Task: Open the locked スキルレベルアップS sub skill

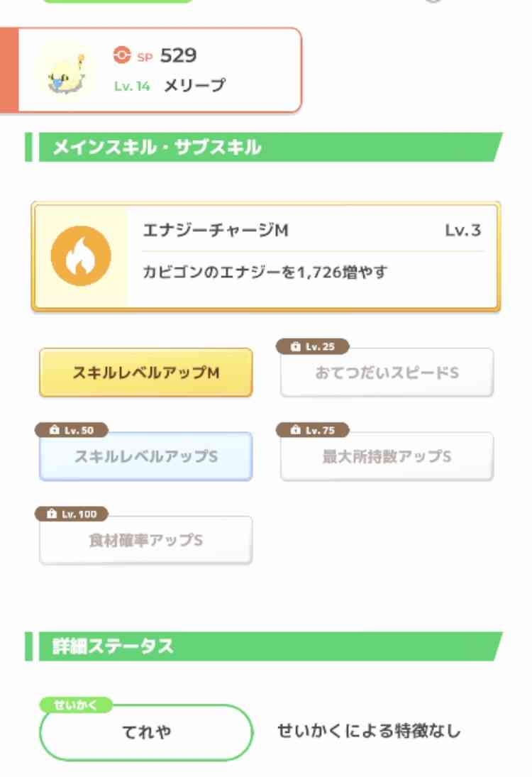Action: pyautogui.click(x=145, y=456)
